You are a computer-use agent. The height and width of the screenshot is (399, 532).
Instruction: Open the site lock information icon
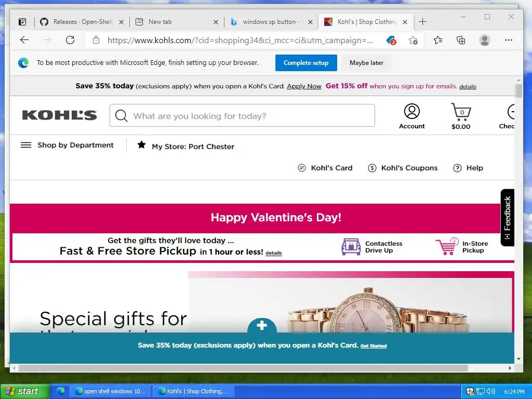click(x=96, y=40)
